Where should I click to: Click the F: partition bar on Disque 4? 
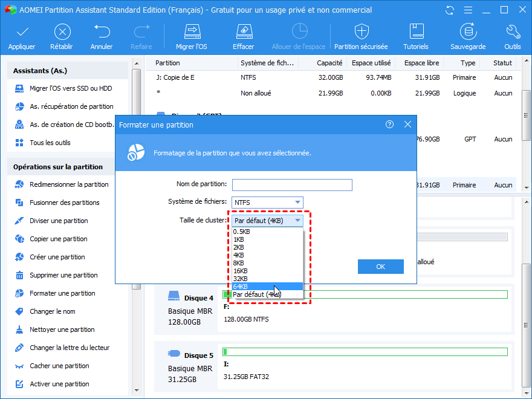pos(365,294)
